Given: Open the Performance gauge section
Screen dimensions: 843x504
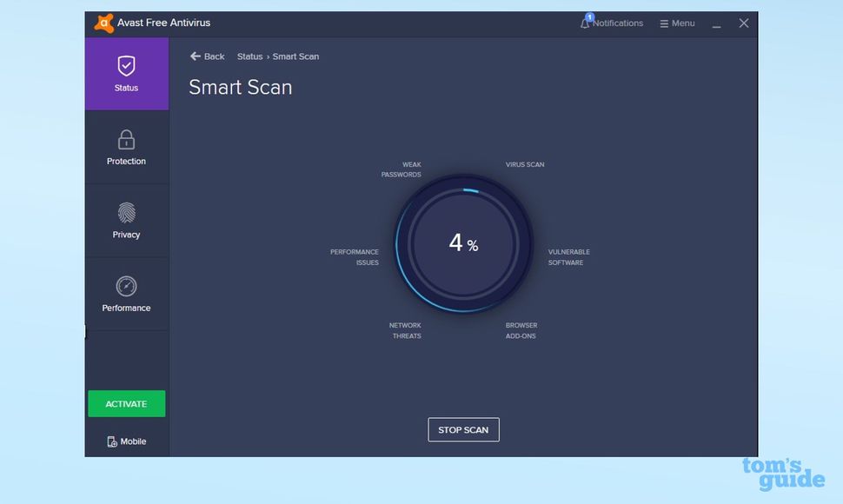Looking at the screenshot, I should coord(126,294).
